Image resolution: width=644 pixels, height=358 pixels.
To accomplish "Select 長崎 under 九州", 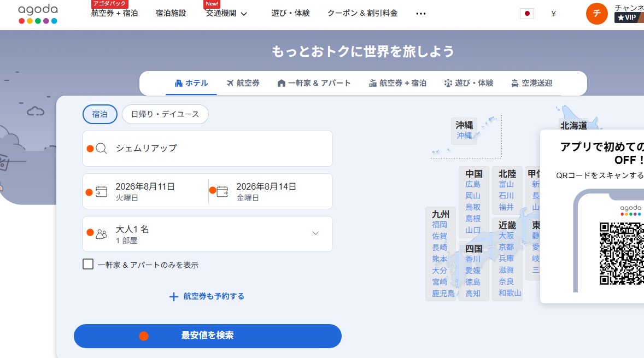I will tap(440, 248).
